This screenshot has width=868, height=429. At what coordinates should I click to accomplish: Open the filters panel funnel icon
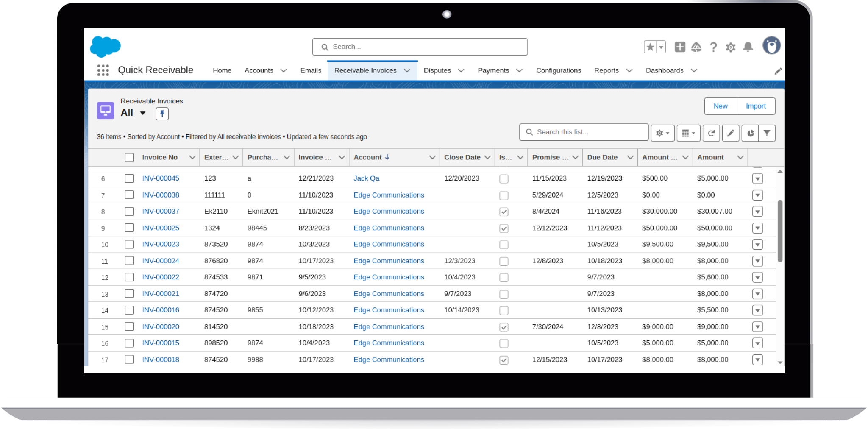click(767, 133)
